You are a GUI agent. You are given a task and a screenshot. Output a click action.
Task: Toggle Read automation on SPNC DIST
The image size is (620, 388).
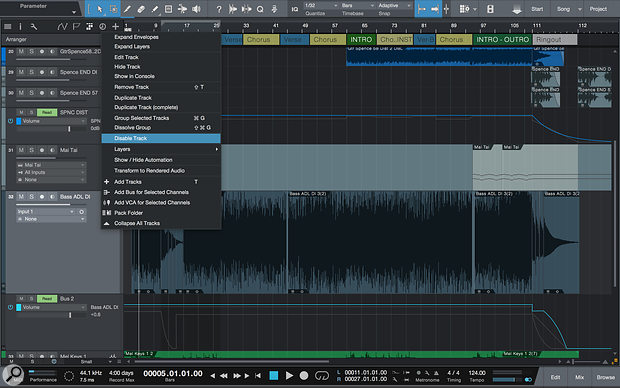coord(47,112)
